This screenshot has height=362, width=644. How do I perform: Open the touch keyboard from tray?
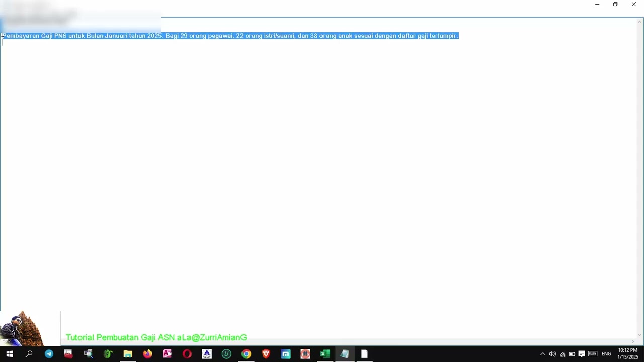tap(593, 354)
